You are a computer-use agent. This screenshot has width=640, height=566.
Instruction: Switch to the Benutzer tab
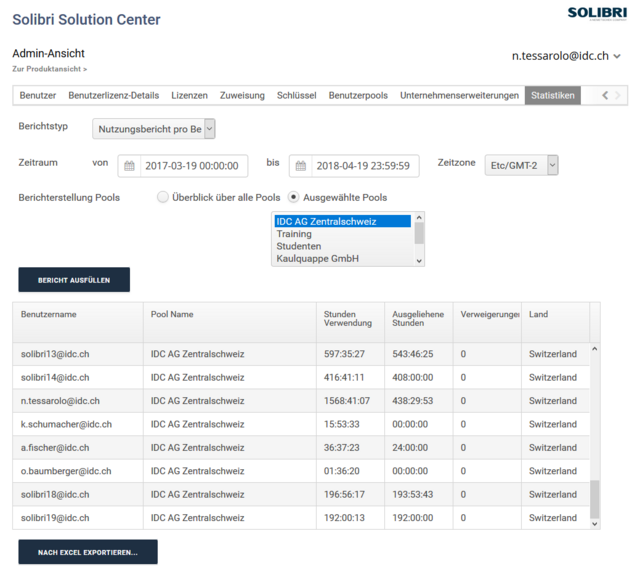click(38, 95)
